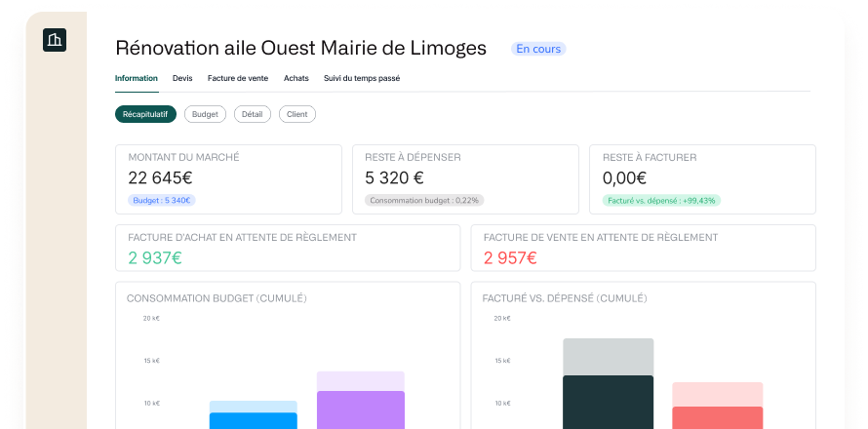
Task: Click the Facture d'achat en attente label
Action: [242, 238]
